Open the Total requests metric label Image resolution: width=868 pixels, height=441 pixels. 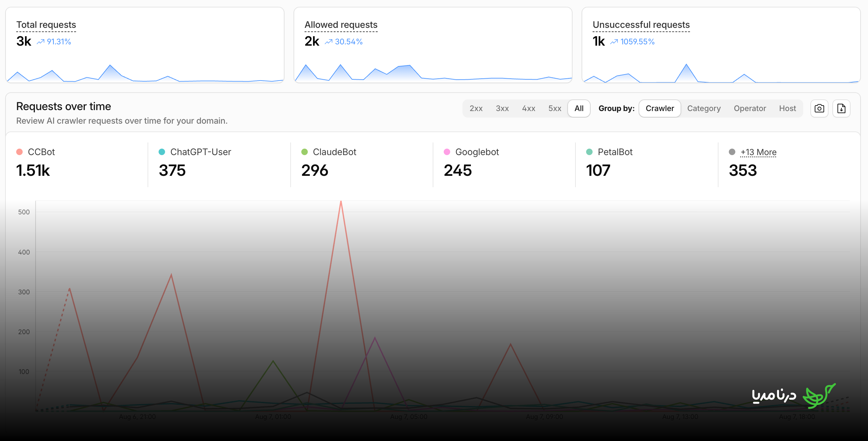pyautogui.click(x=46, y=25)
